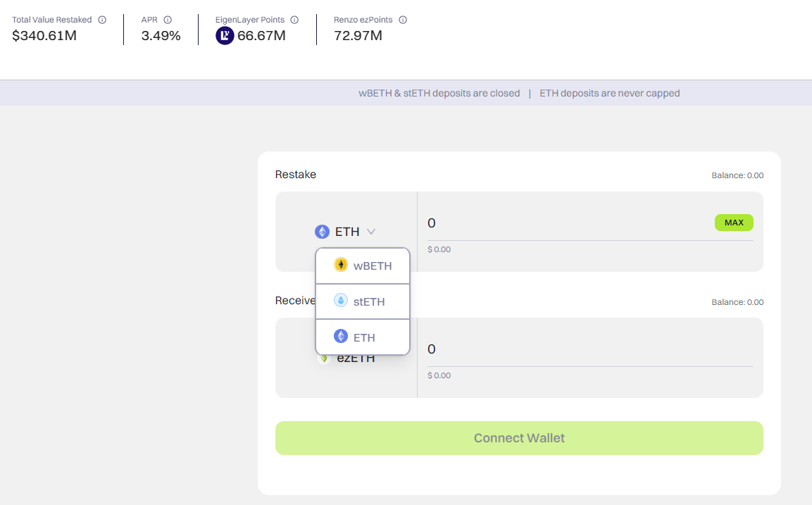Click info icon next to Total Value Restaked

[102, 20]
